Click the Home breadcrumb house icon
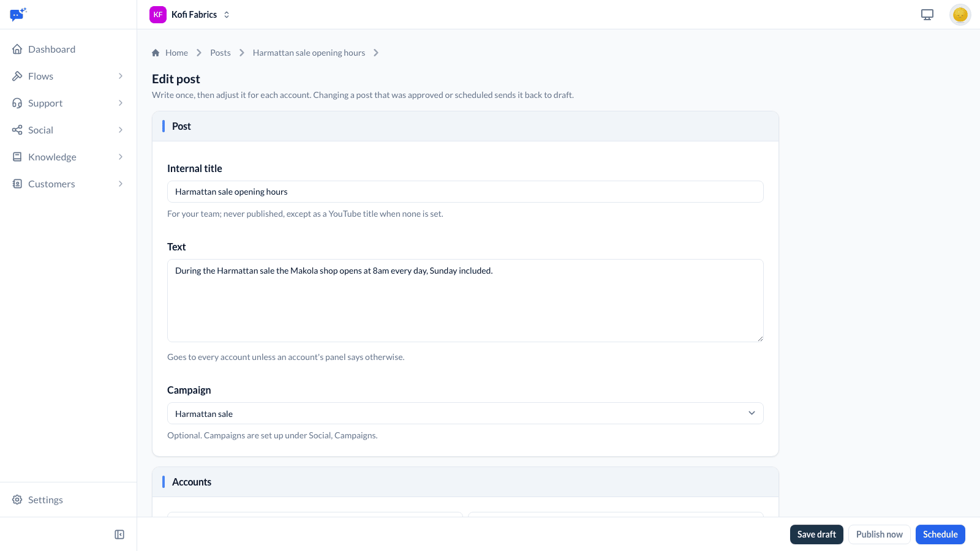980x551 pixels. pyautogui.click(x=156, y=53)
